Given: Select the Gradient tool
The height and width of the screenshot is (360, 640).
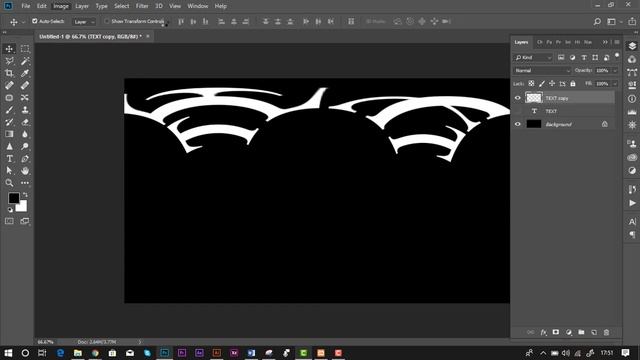Looking at the screenshot, I should click(9, 134).
